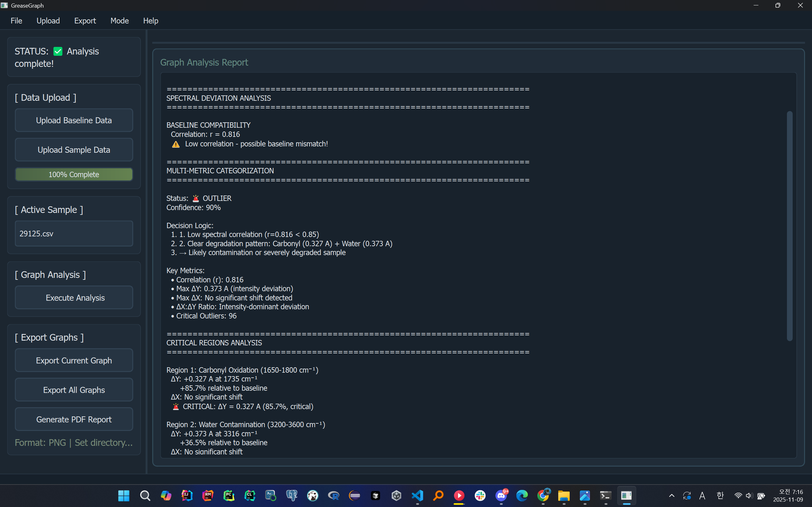Open Visual Studio Code from the taskbar

(417, 496)
